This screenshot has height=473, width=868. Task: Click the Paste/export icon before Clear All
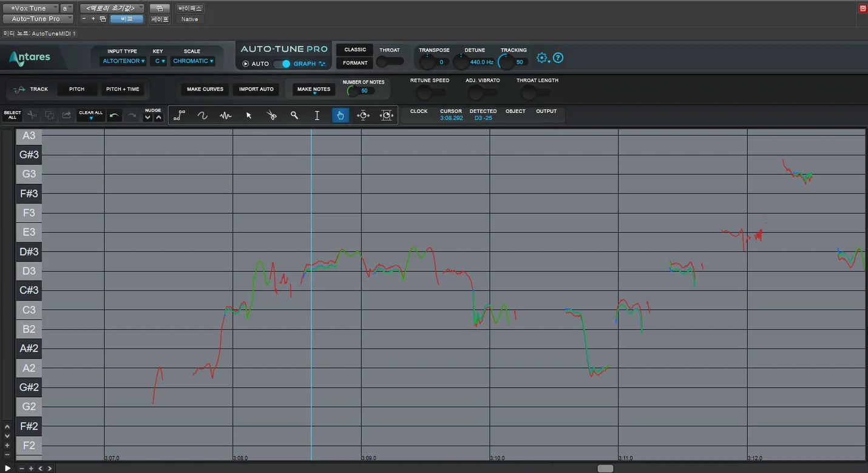tap(67, 115)
